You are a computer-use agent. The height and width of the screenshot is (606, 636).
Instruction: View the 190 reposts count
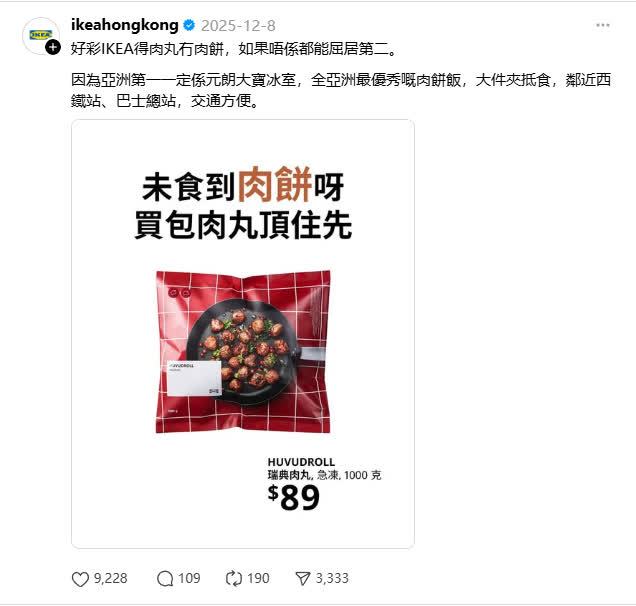pyautogui.click(x=258, y=578)
